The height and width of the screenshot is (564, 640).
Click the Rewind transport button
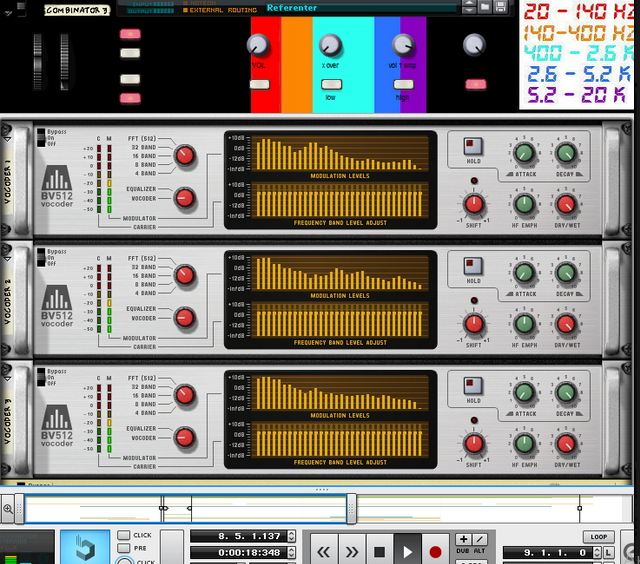click(324, 552)
